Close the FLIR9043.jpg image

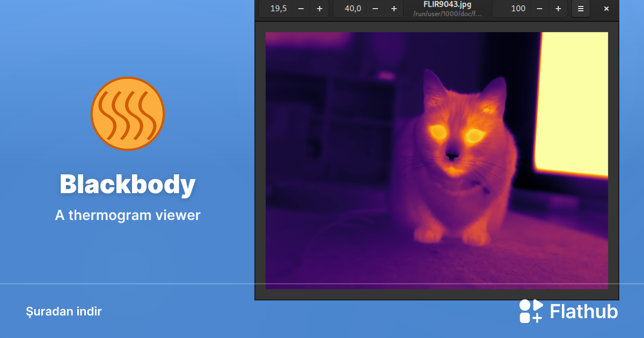pos(606,9)
